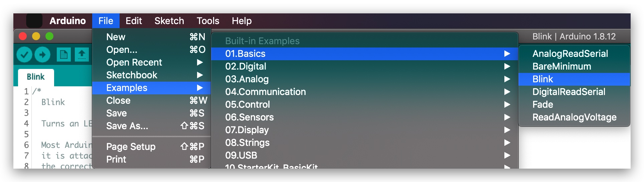
Task: Select the Blink example sketch
Action: tap(574, 79)
